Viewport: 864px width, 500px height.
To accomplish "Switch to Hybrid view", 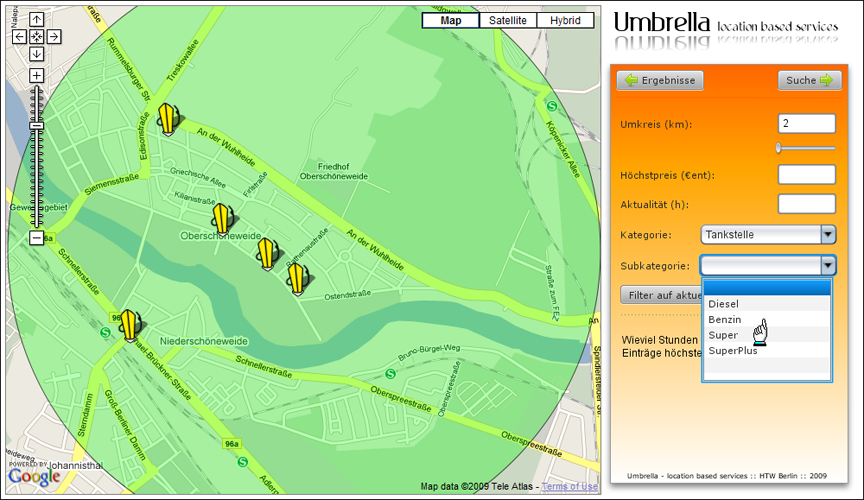I will click(x=565, y=20).
